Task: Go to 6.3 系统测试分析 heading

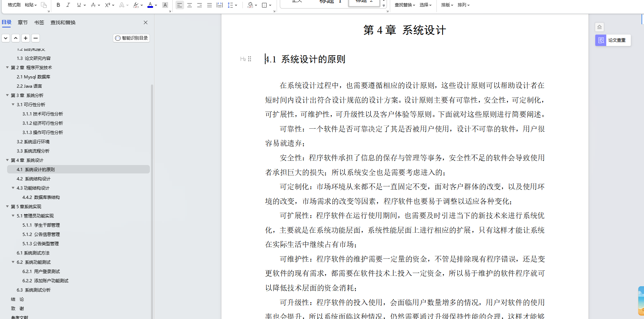Action: coord(33,290)
